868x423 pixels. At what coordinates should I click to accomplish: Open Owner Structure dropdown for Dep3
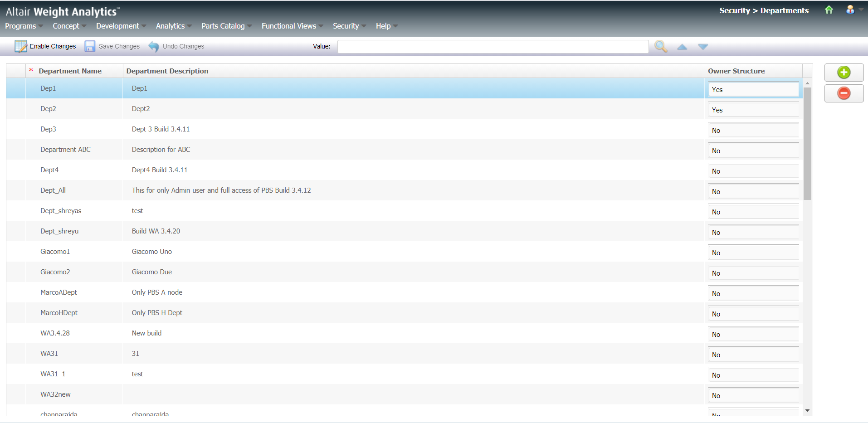(x=753, y=130)
